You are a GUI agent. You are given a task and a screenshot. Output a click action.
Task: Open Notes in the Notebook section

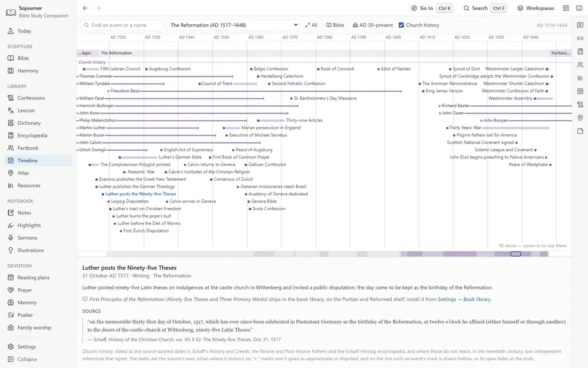[x=38, y=213]
